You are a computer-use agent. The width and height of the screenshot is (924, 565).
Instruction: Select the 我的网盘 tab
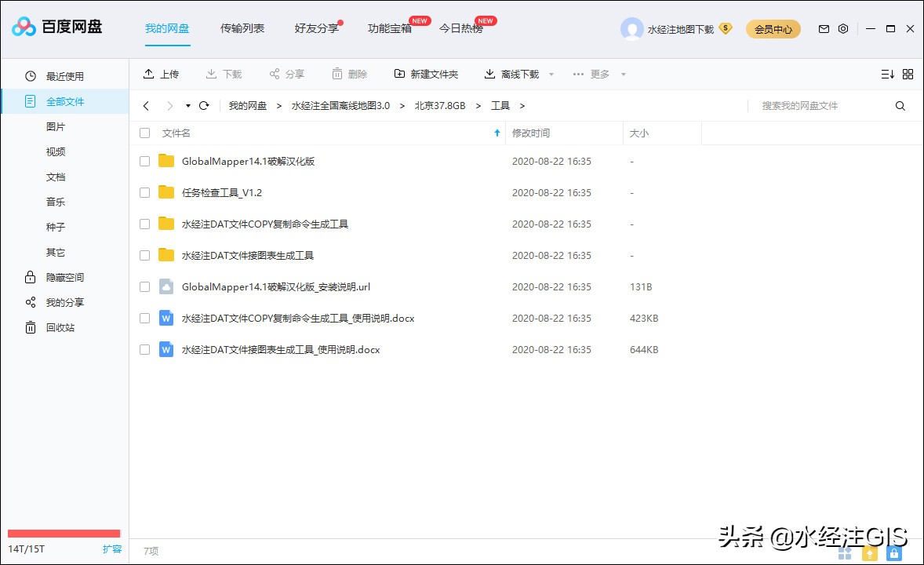(167, 27)
